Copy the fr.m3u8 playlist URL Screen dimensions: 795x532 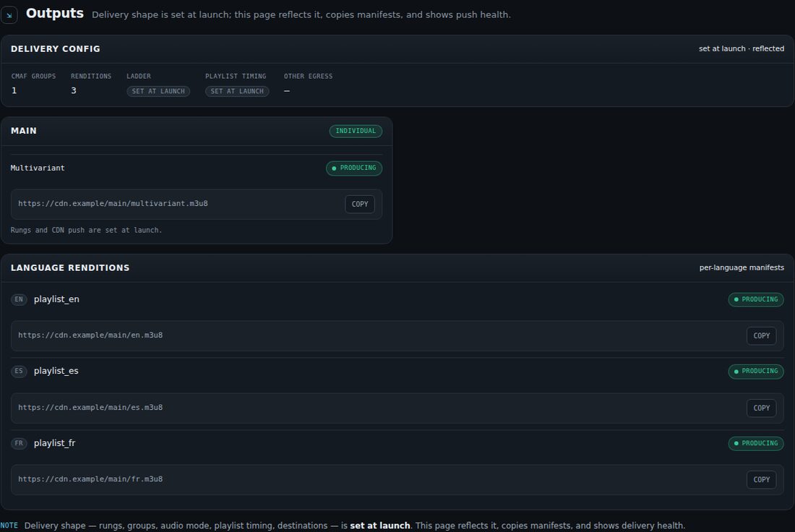pyautogui.click(x=761, y=480)
